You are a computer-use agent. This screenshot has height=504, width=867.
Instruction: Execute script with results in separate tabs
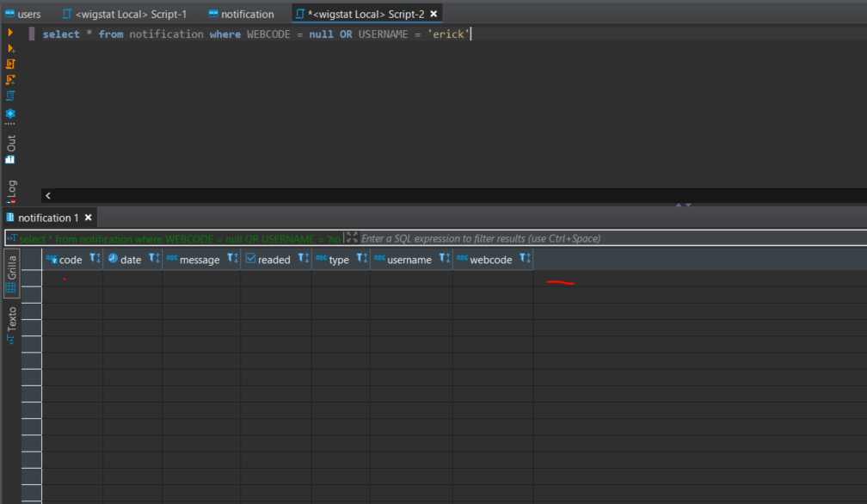point(10,80)
